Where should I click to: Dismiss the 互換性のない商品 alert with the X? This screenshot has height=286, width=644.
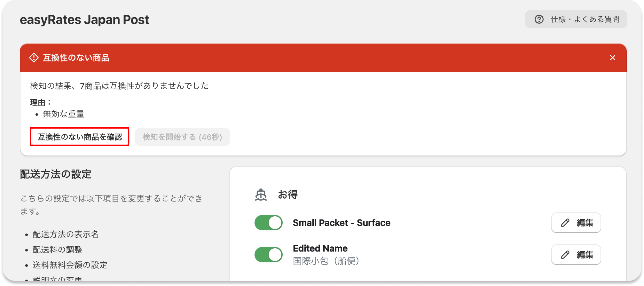pos(613,58)
